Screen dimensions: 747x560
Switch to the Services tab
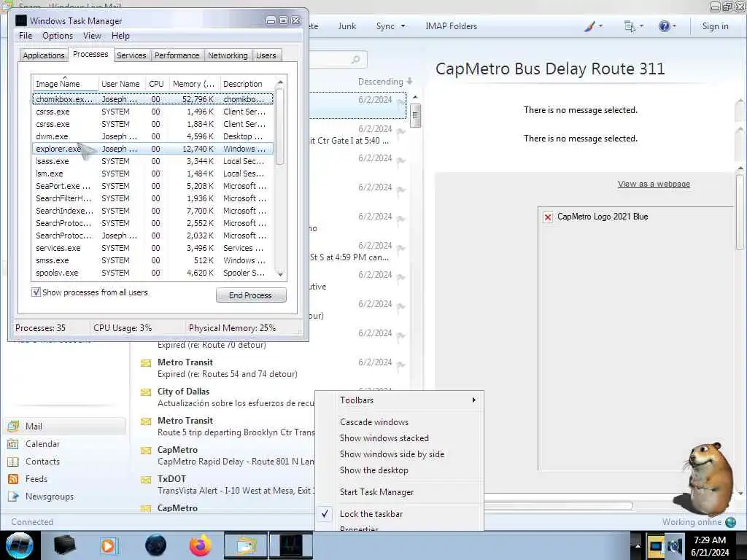131,55
